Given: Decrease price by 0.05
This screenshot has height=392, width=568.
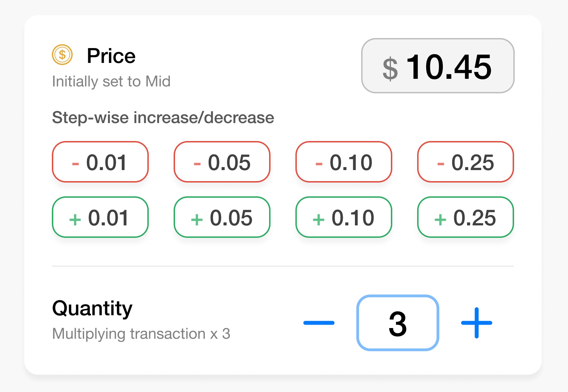Looking at the screenshot, I should pos(222,162).
